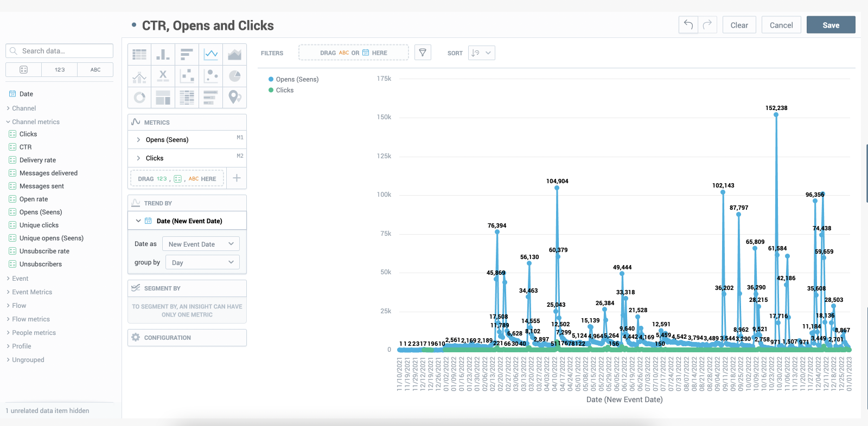Expand the Opens (Seens) metric row
This screenshot has height=426, width=868.
pyautogui.click(x=139, y=140)
